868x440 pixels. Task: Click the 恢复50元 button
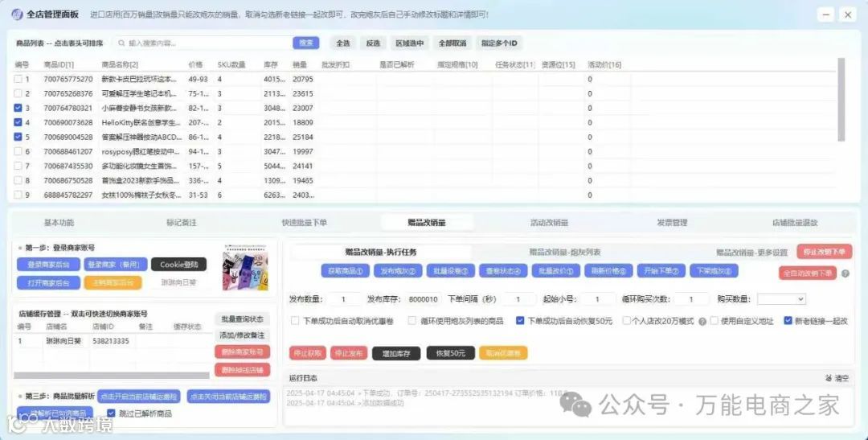tap(451, 353)
